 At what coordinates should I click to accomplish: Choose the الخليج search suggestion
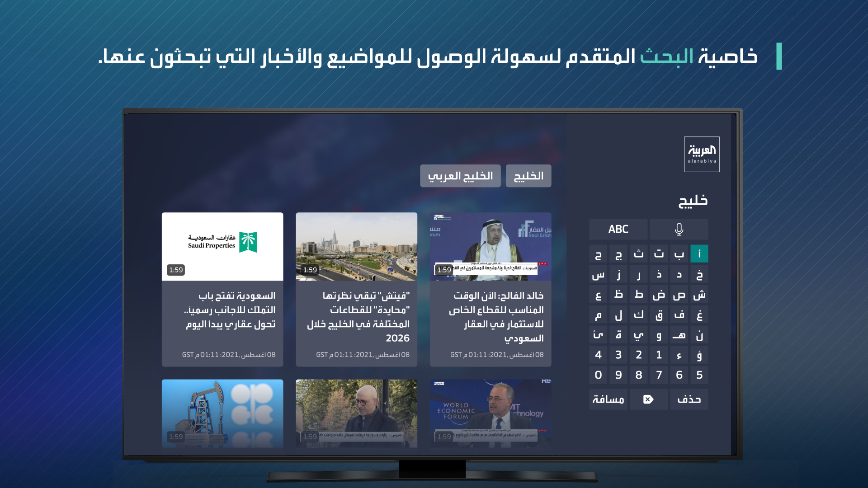coord(528,176)
